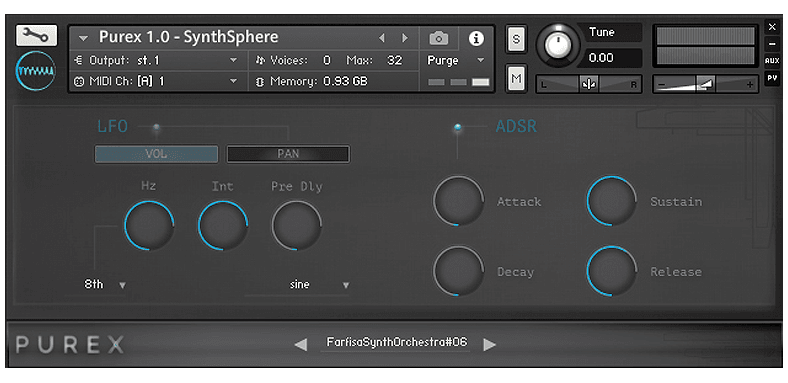This screenshot has height=383, width=788.
Task: Toggle the ADSR power LED
Action: (x=457, y=128)
